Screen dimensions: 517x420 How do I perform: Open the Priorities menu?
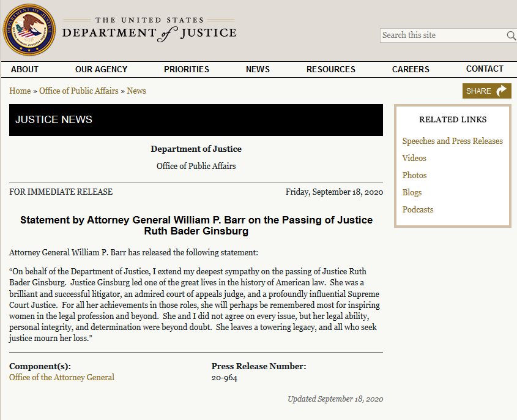coord(187,69)
